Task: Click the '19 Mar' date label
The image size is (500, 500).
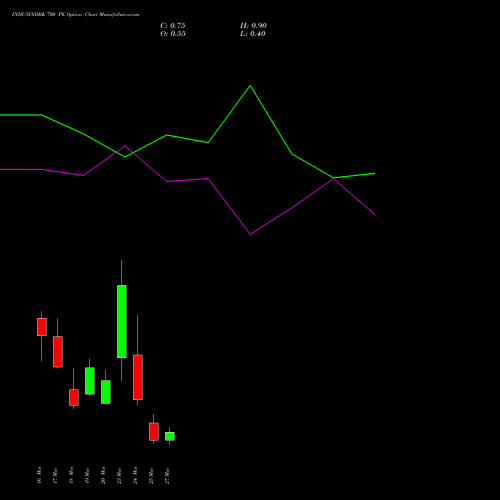Action: pyautogui.click(x=87, y=475)
